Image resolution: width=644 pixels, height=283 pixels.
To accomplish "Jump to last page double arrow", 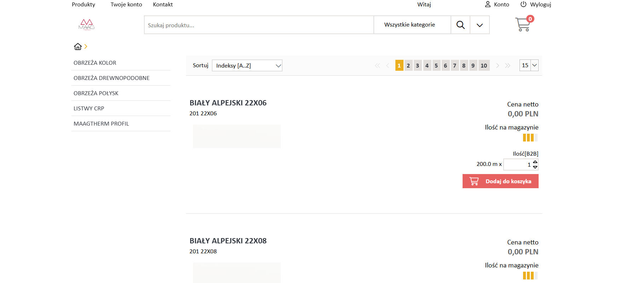I will 508,65.
